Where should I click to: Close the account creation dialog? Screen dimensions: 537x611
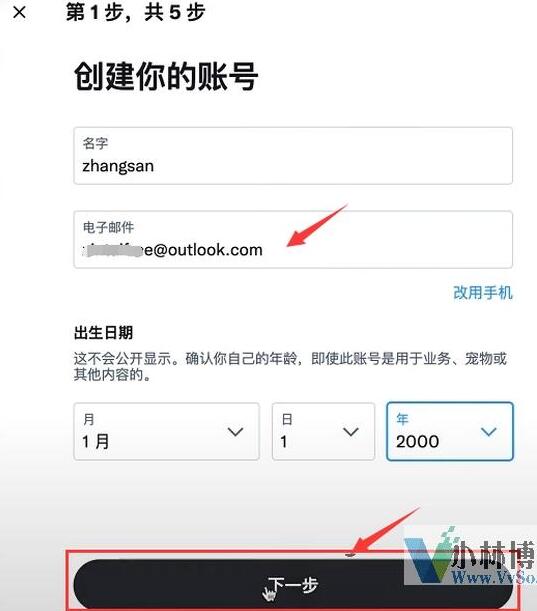coord(19,12)
